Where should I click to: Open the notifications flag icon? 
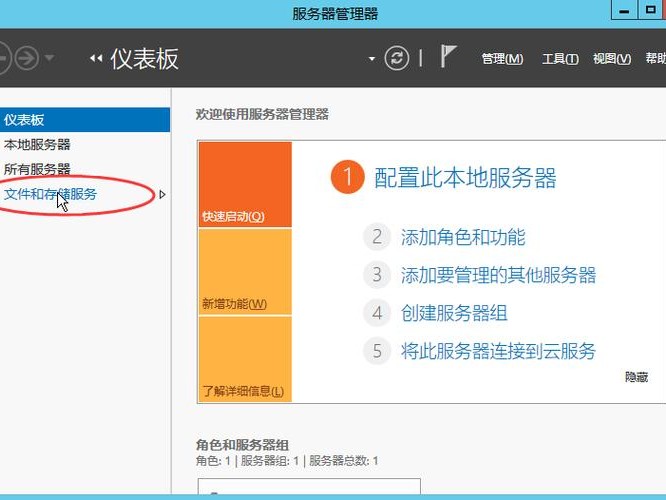click(x=448, y=56)
